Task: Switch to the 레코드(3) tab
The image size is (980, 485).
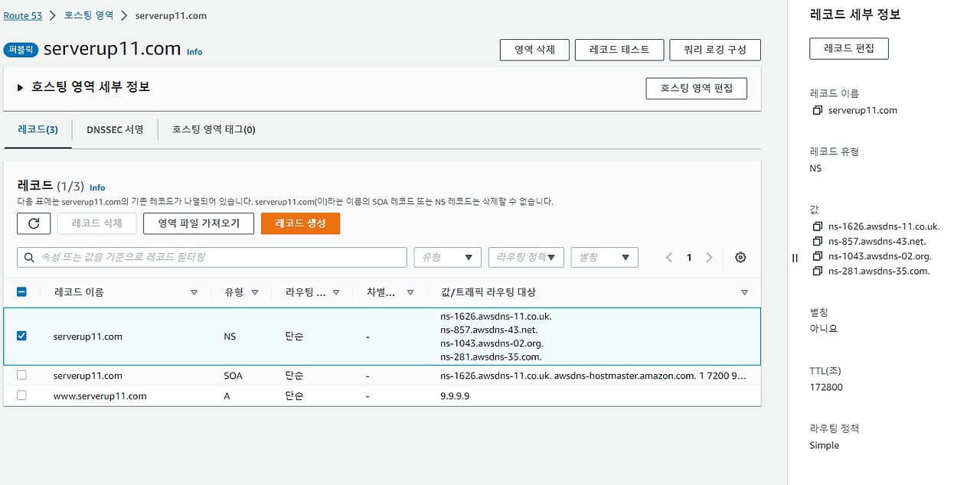Action: 38,129
